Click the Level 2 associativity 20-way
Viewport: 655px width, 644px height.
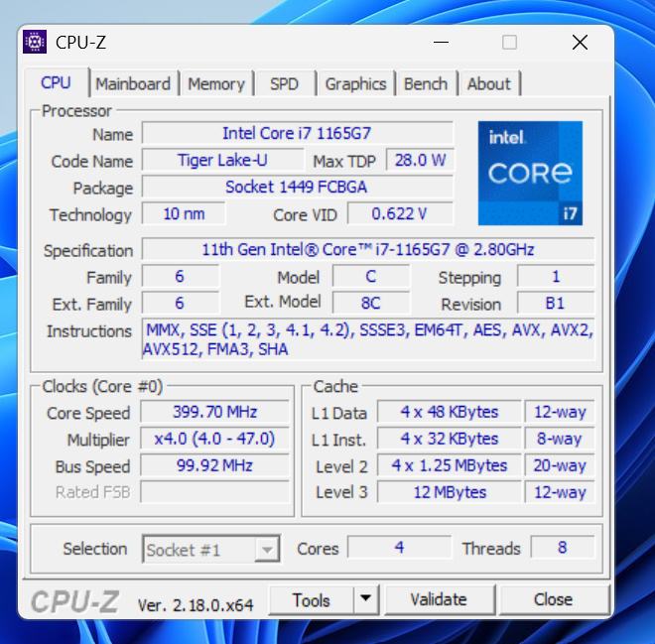[x=560, y=465]
